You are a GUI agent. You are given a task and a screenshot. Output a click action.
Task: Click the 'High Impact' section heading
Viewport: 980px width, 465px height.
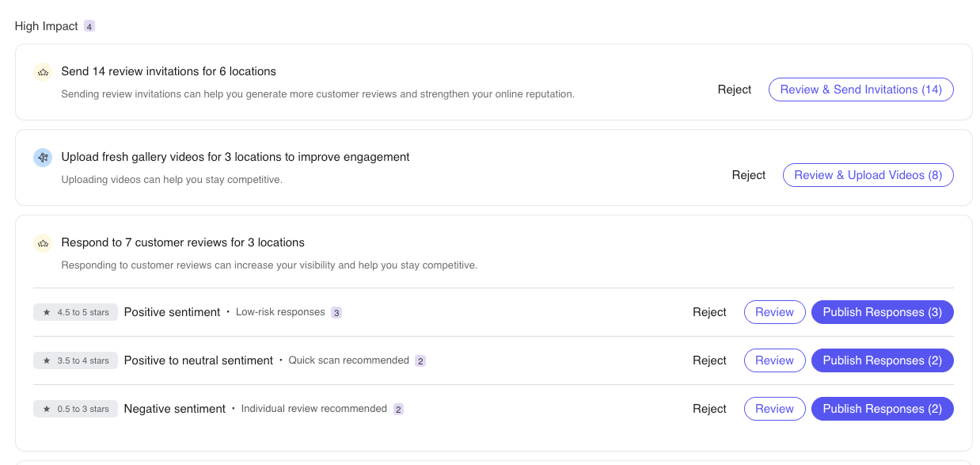click(47, 26)
